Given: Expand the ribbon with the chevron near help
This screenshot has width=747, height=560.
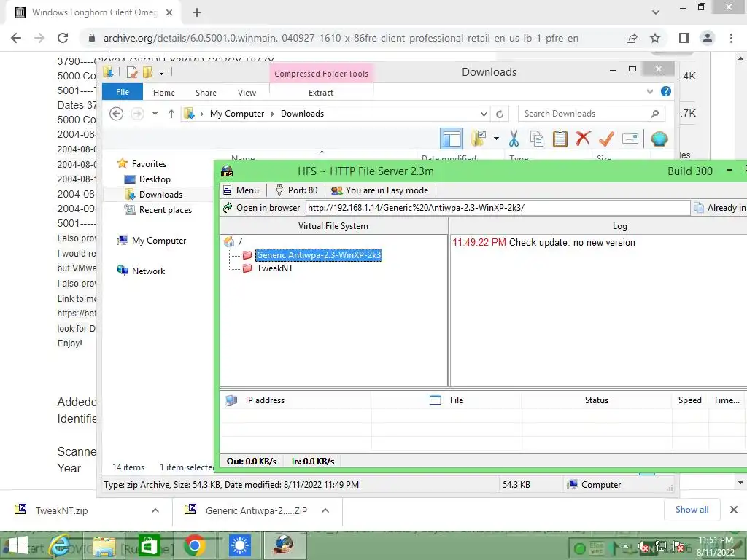Looking at the screenshot, I should click(x=650, y=91).
